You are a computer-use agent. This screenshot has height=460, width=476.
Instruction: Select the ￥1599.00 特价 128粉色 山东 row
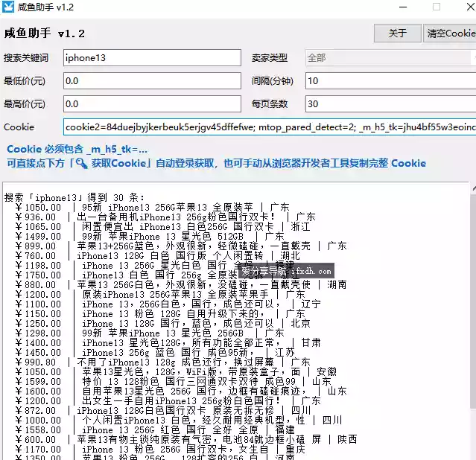[x=173, y=381]
